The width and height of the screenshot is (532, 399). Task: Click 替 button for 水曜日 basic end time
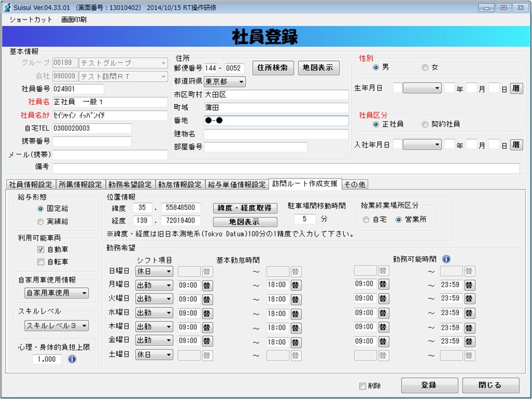click(x=296, y=314)
